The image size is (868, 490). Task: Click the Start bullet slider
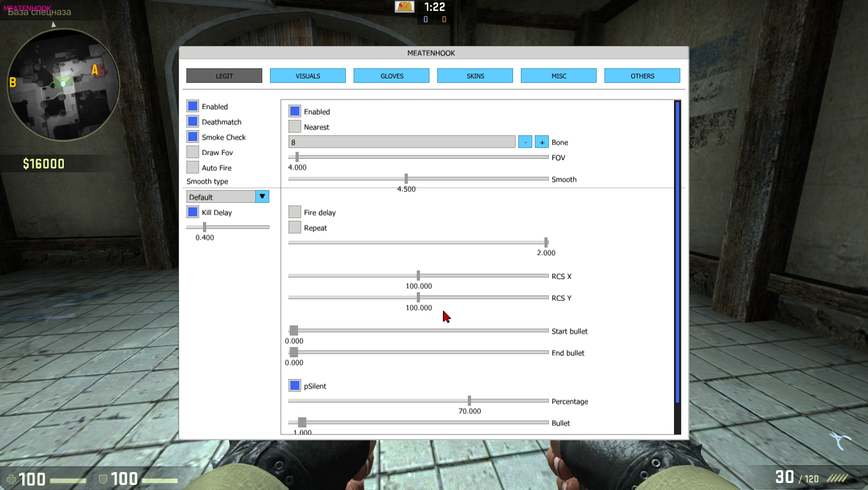[x=419, y=330]
